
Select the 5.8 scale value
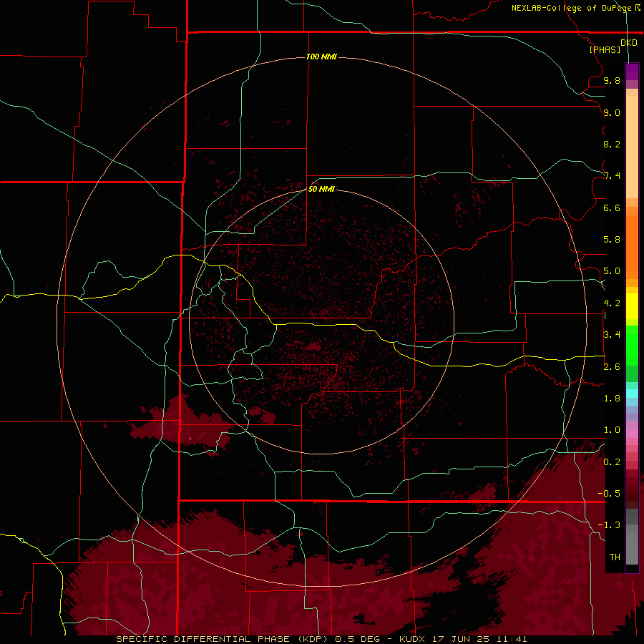(x=612, y=240)
